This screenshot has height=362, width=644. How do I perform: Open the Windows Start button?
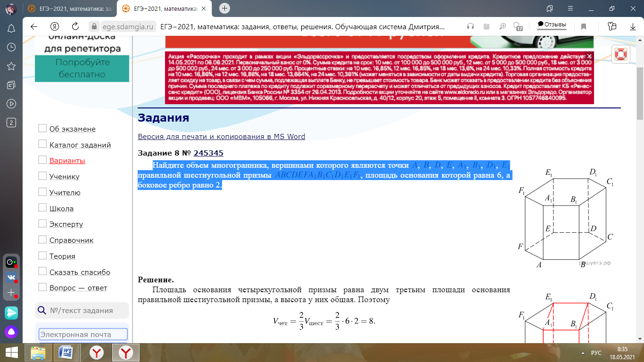tap(11, 352)
